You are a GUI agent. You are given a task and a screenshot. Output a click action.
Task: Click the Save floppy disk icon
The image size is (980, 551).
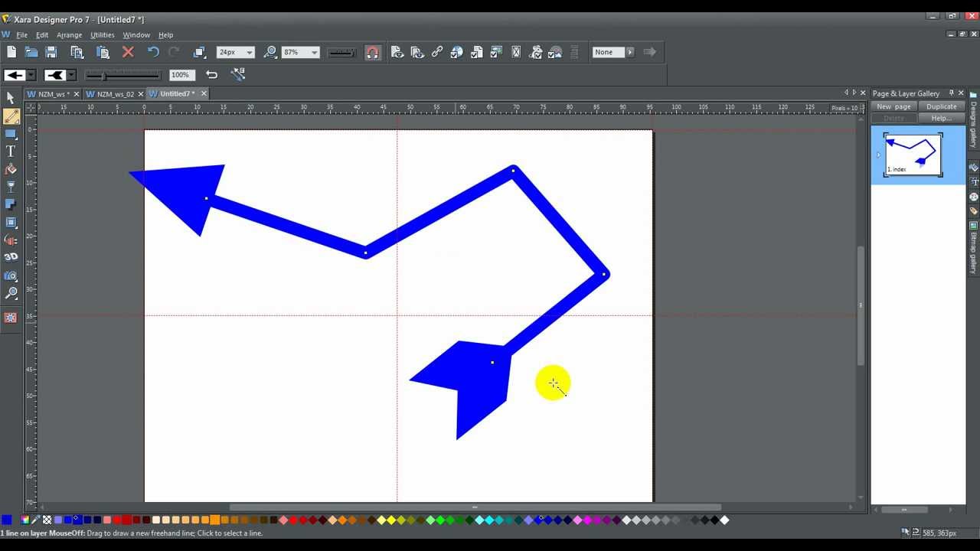pos(51,52)
